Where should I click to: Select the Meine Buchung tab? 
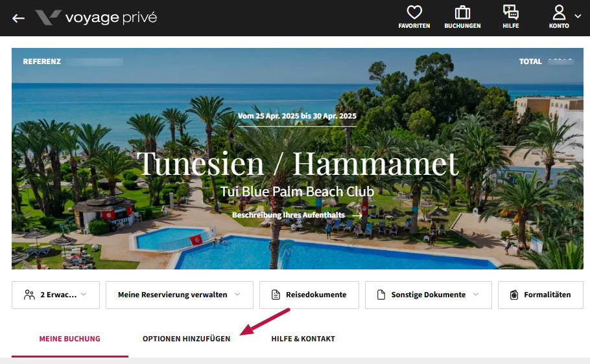click(69, 339)
